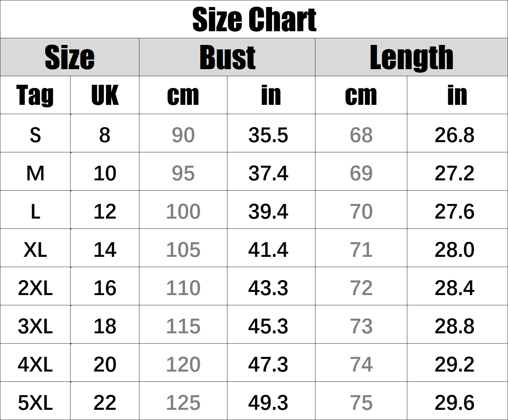Select the 4XL tag cell
This screenshot has width=508, height=420.
(x=35, y=364)
